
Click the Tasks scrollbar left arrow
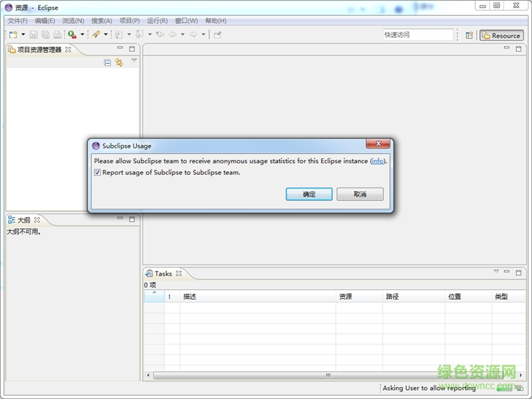coord(148,375)
